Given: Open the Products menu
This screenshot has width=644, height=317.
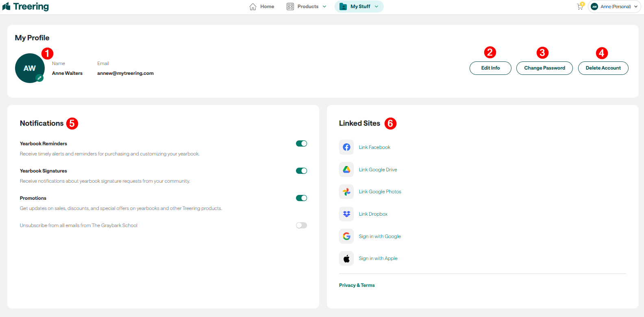Looking at the screenshot, I should pos(307,7).
